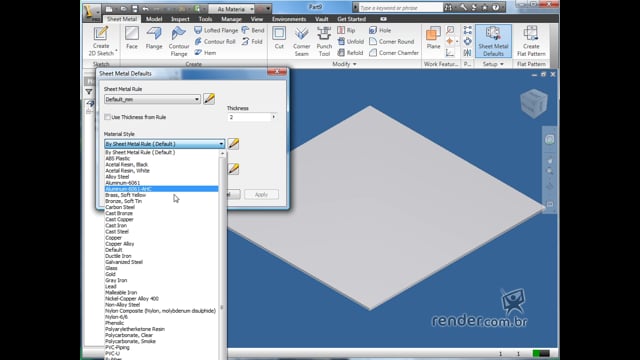Choose Copper Alloy material
640x360 pixels.
point(120,244)
